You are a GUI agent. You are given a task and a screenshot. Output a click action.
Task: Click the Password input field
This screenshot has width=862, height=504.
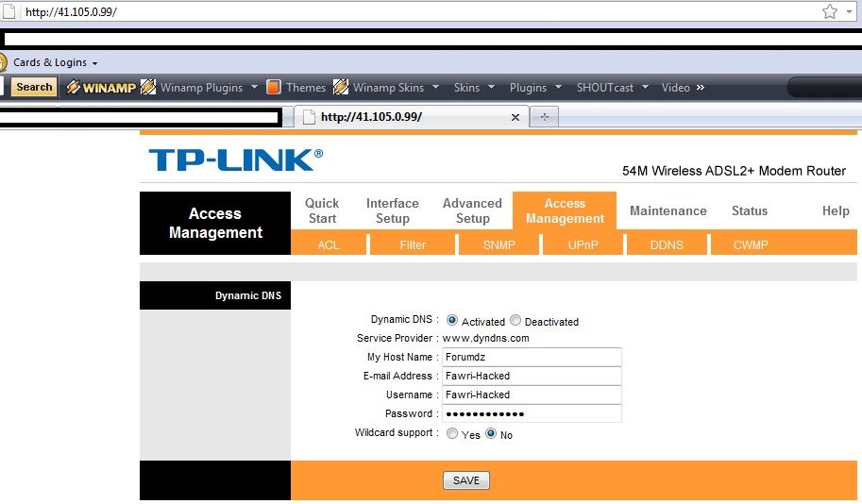pos(532,413)
